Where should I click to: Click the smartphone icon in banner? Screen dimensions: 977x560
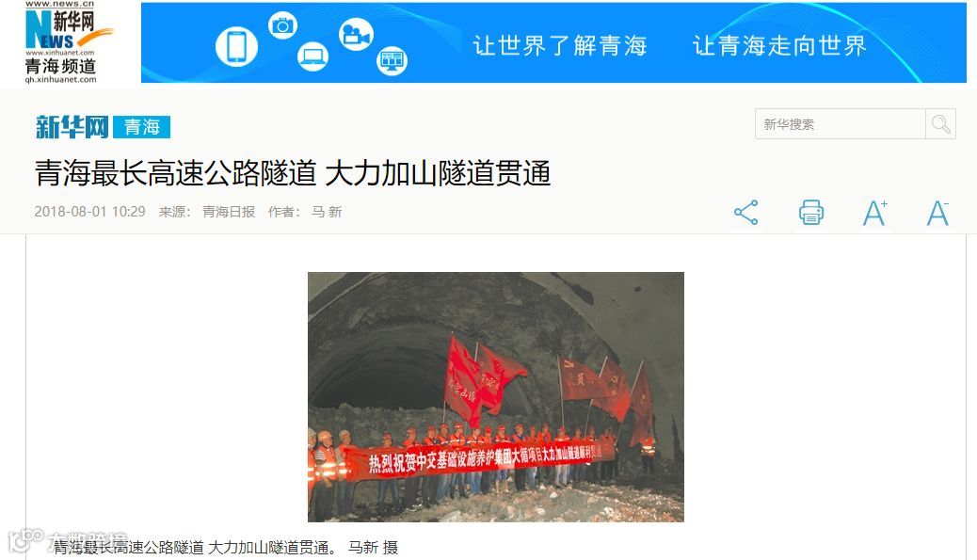point(236,46)
